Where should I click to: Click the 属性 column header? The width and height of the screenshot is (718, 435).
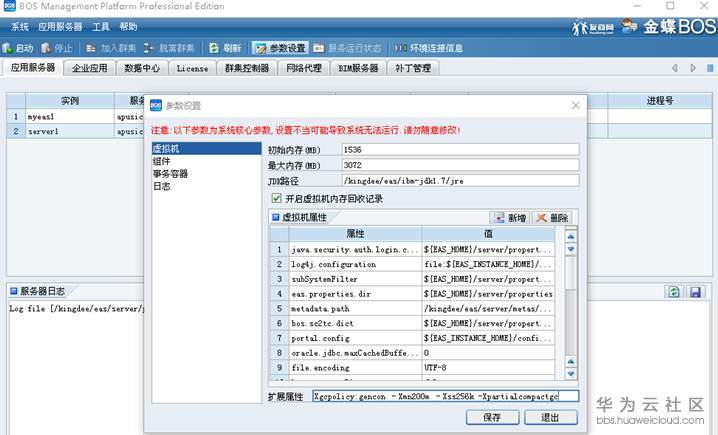[x=355, y=234]
